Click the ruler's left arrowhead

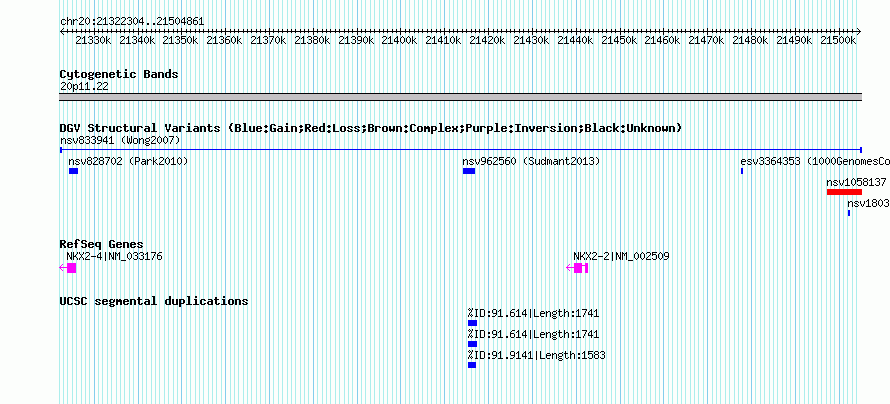[x=62, y=31]
